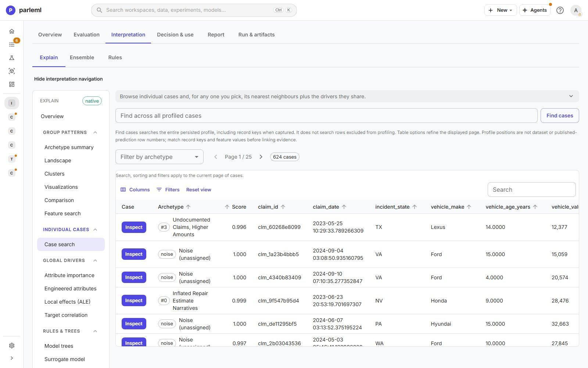Image resolution: width=588 pixels, height=368 pixels.
Task: Open the task list icon with badge 6
Action: (x=12, y=45)
